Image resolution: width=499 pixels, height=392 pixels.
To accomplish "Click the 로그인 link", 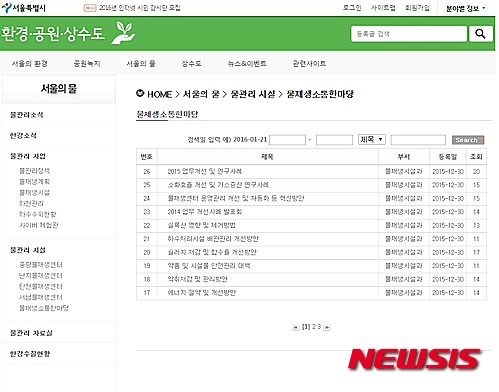I will 352,8.
